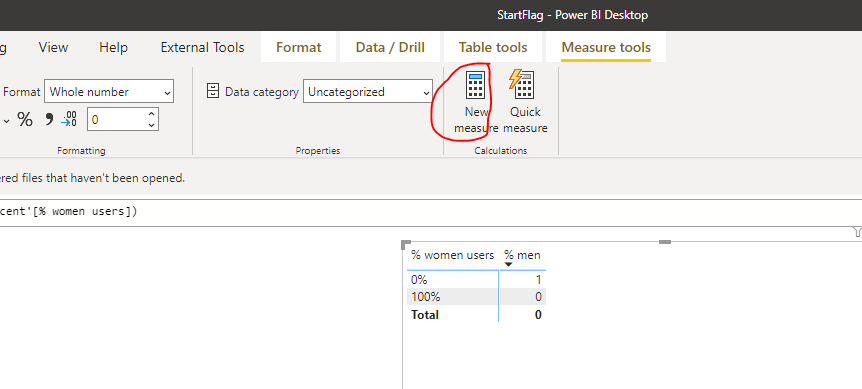This screenshot has width=862, height=389.
Task: Open the Data / Drill tab
Action: click(390, 48)
